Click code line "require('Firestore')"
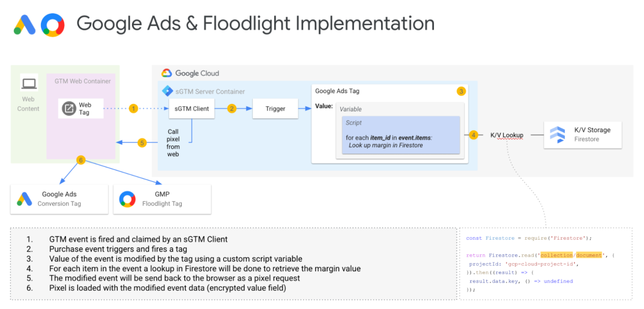 click(x=528, y=238)
